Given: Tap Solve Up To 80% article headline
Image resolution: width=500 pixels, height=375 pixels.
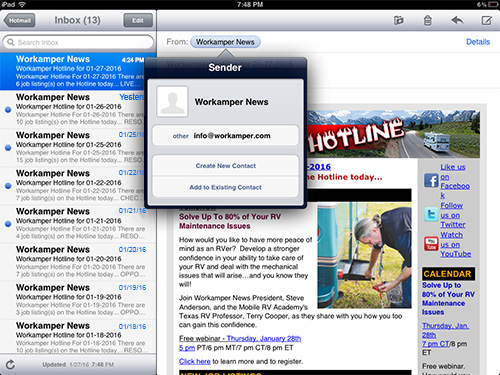Looking at the screenshot, I should pos(230,221).
